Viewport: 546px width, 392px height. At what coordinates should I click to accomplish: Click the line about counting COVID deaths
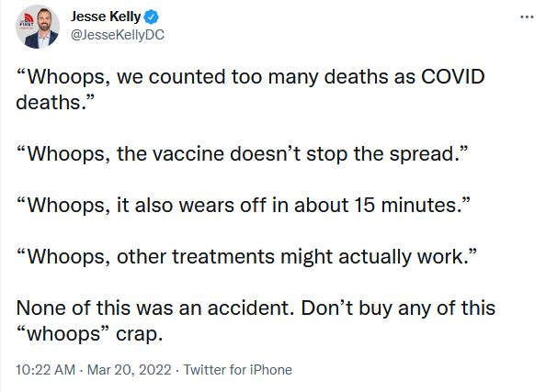(250, 77)
